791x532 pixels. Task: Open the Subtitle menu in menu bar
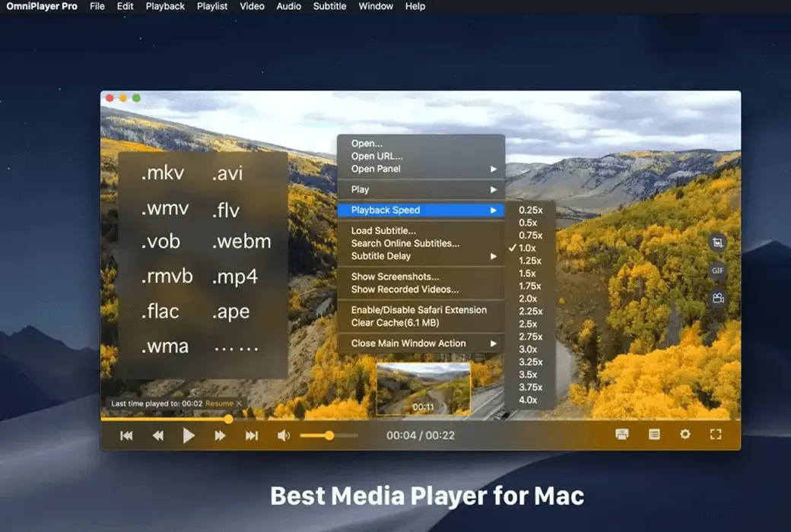pyautogui.click(x=329, y=6)
